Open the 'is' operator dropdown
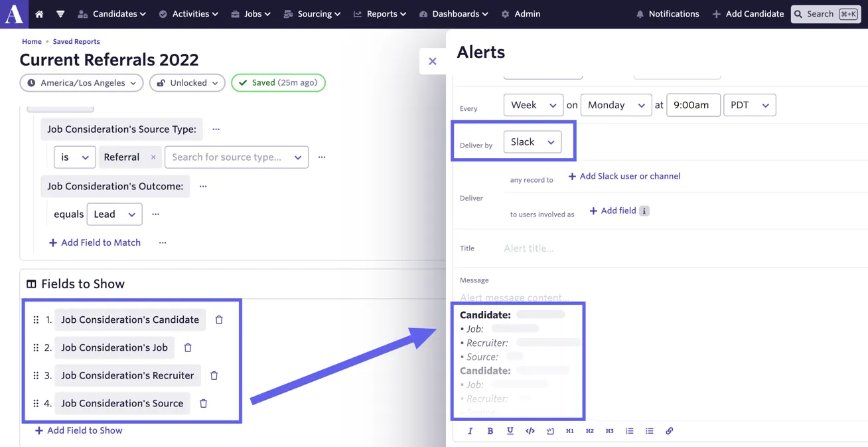Viewport: 868px width, 447px height. point(74,157)
